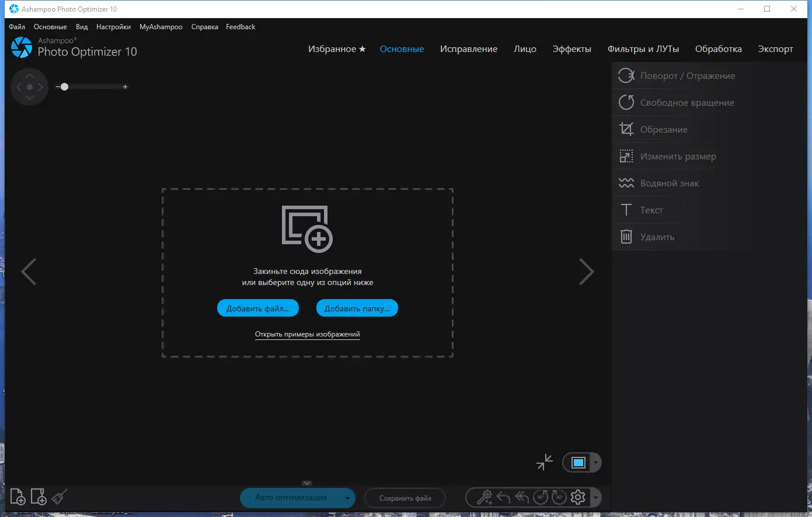Click the magic wand auto-optimize icon
The image size is (812, 517).
[484, 497]
